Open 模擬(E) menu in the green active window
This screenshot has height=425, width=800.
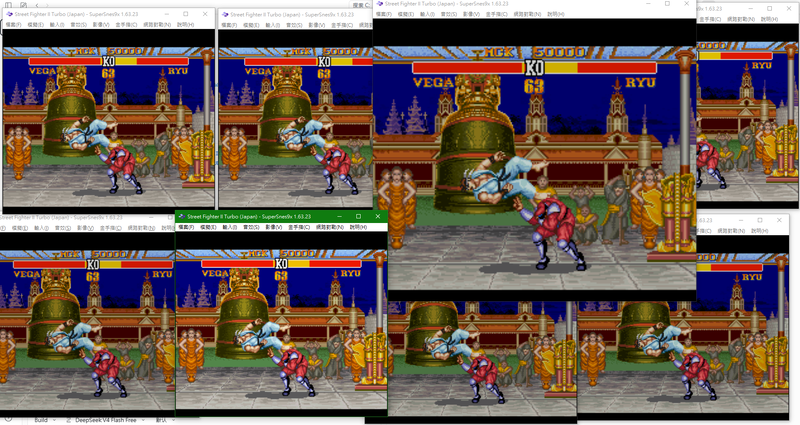tap(208, 227)
